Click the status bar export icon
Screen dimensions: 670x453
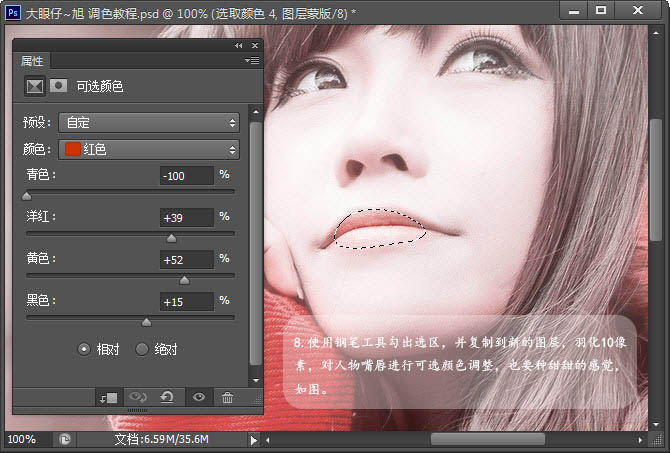coord(64,439)
